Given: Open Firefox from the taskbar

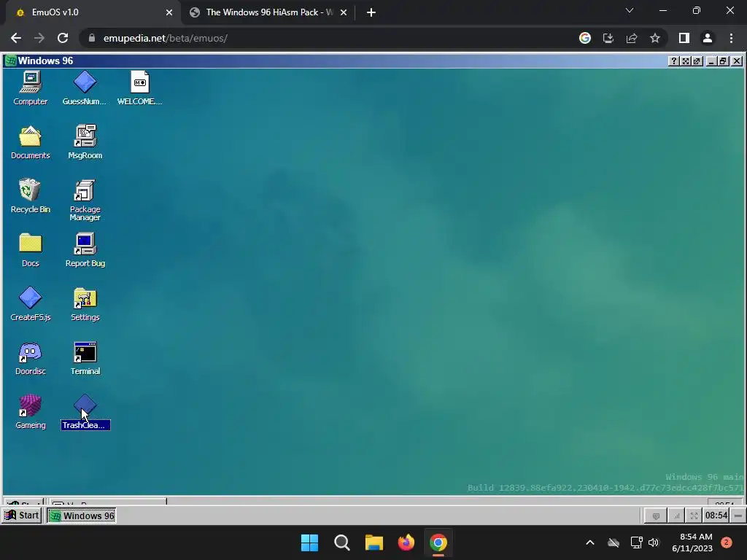Looking at the screenshot, I should tap(406, 542).
